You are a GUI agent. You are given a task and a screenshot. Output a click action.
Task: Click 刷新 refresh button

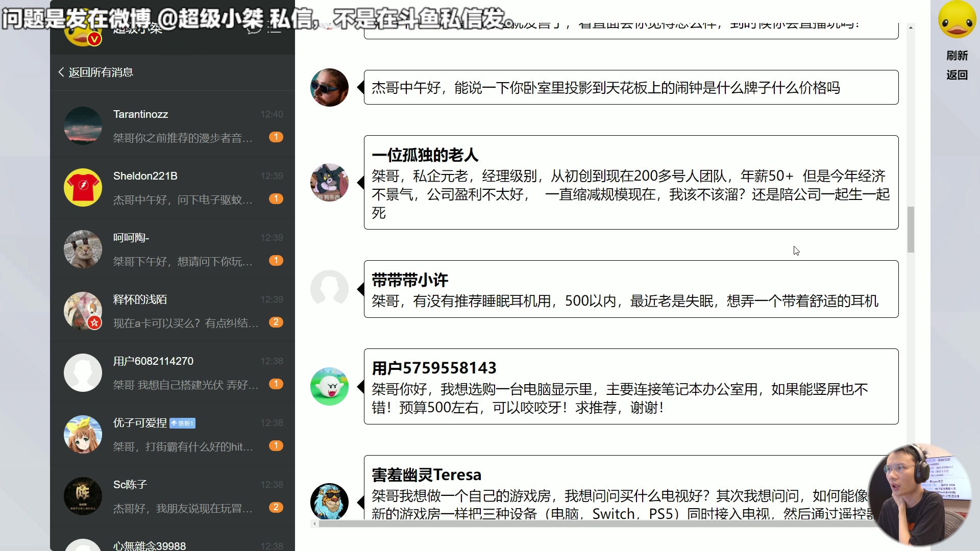(957, 56)
